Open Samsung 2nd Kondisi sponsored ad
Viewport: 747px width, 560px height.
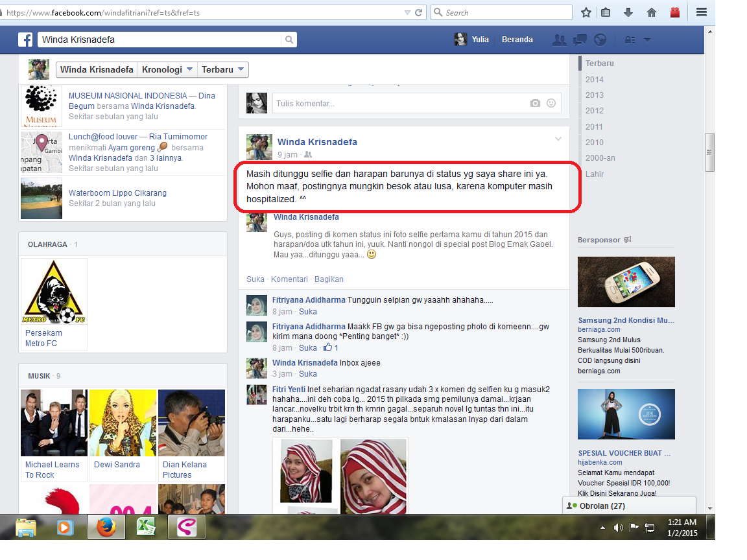click(x=626, y=320)
